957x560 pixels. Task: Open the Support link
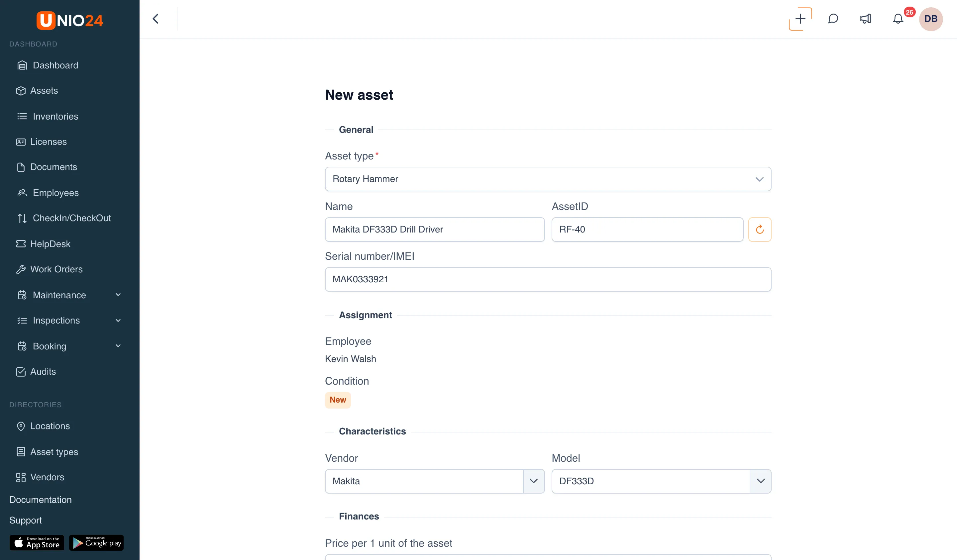click(26, 520)
